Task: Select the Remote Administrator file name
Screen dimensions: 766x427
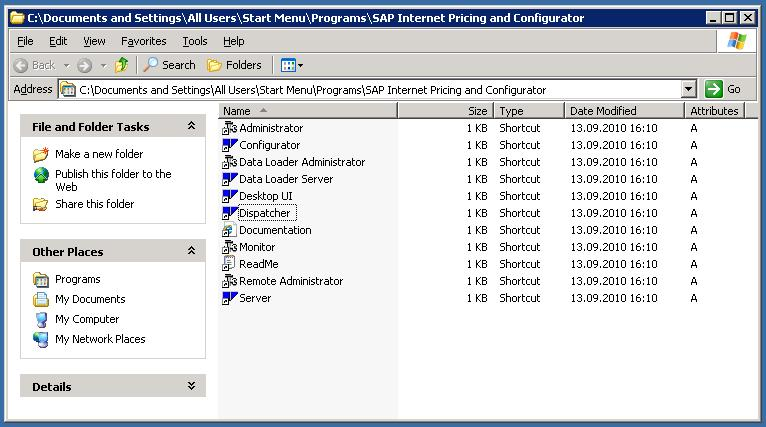Action: point(291,281)
